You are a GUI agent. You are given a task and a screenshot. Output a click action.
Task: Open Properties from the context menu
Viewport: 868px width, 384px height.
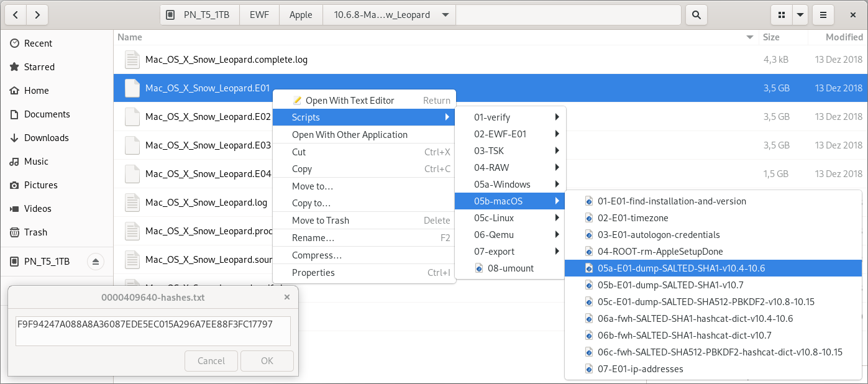pyautogui.click(x=365, y=273)
